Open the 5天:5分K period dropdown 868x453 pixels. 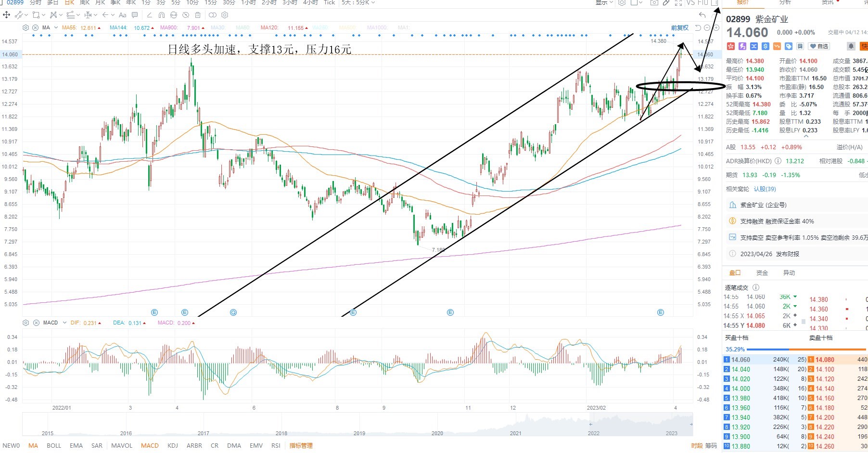(x=358, y=2)
